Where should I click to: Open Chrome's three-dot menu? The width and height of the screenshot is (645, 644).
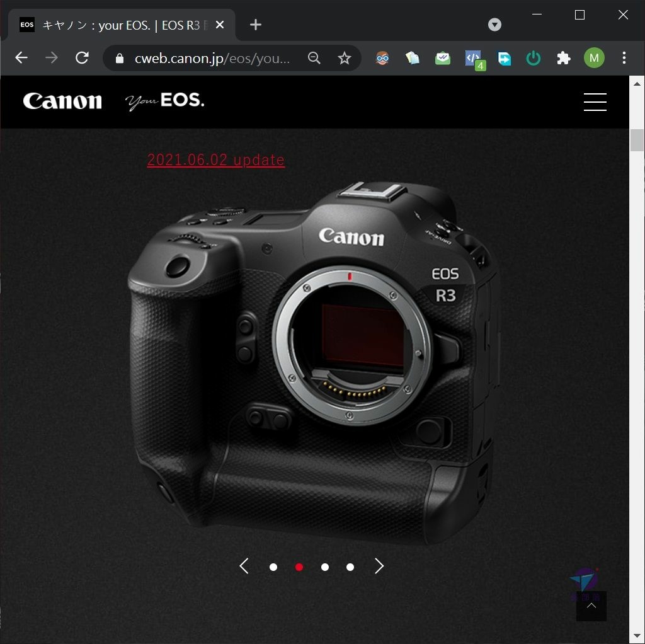pos(624,57)
